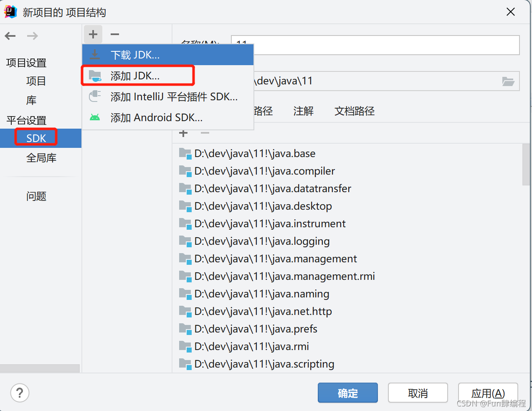
Task: Open the 项目 settings page
Action: point(36,81)
